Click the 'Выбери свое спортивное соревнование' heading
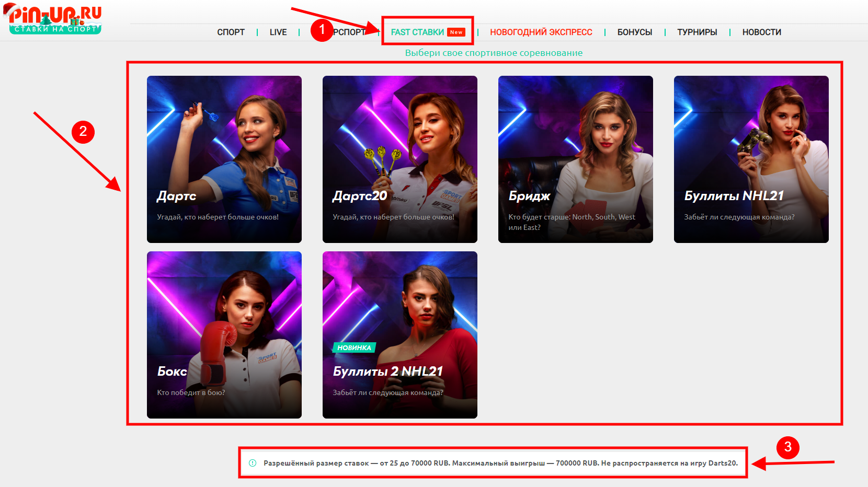Screen dimensions: 868x487 point(494,53)
